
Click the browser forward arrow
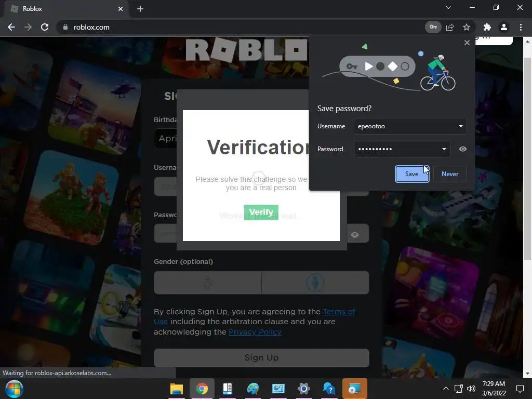click(28, 27)
